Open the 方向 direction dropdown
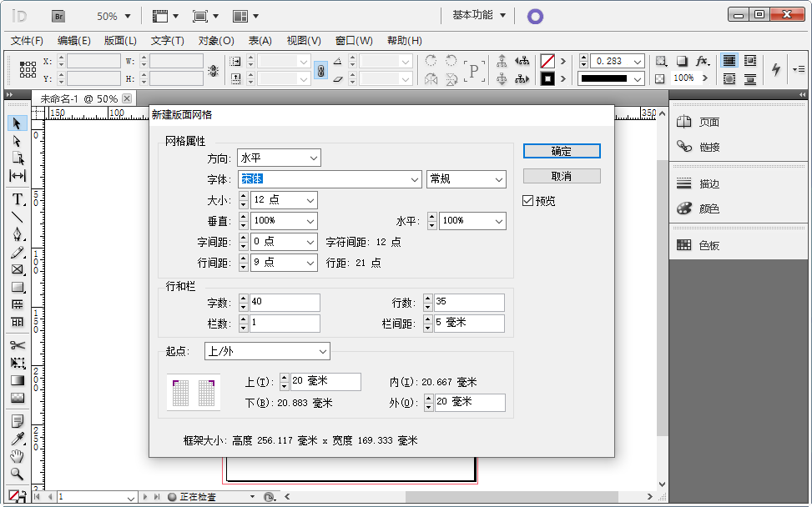The image size is (812, 507). coord(279,158)
